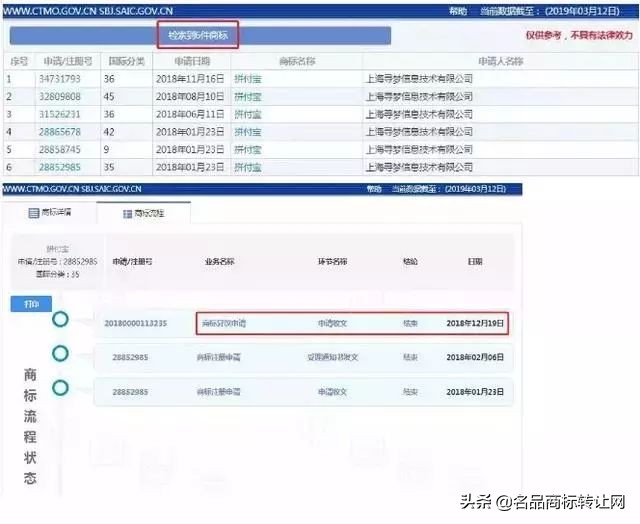Select the applicant name in row 34731793
This screenshot has width=640, height=524.
(419, 79)
